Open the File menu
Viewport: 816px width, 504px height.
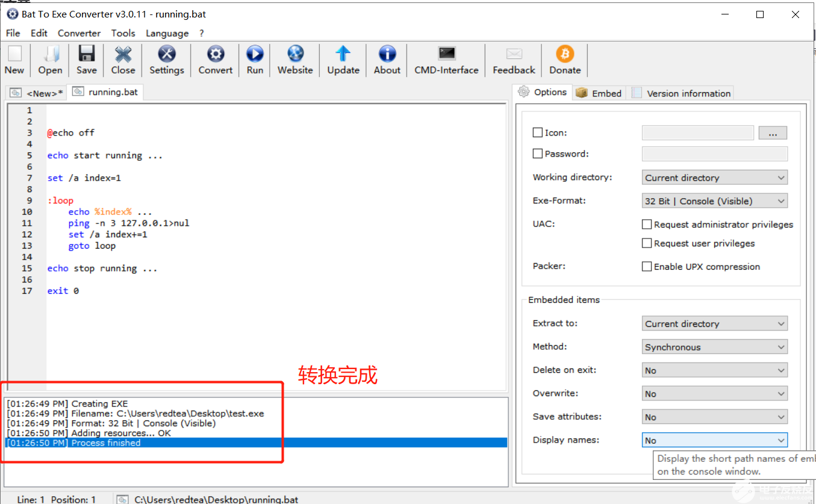(x=13, y=33)
